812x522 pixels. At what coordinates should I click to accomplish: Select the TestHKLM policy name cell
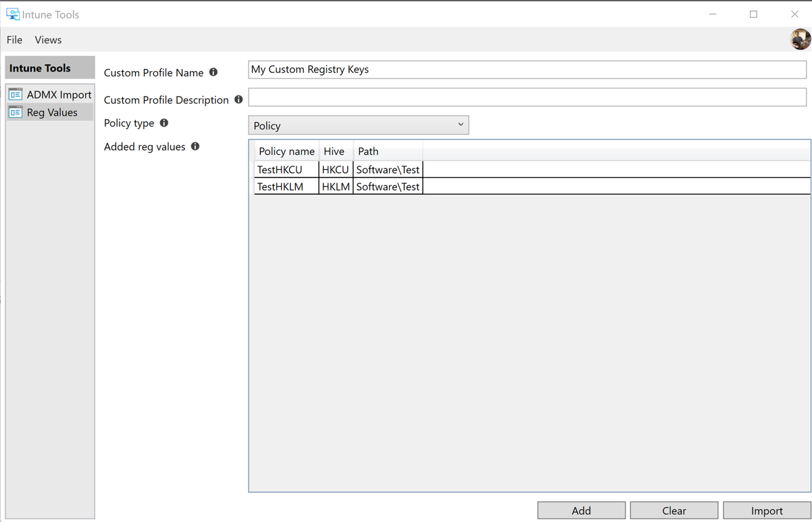click(286, 186)
